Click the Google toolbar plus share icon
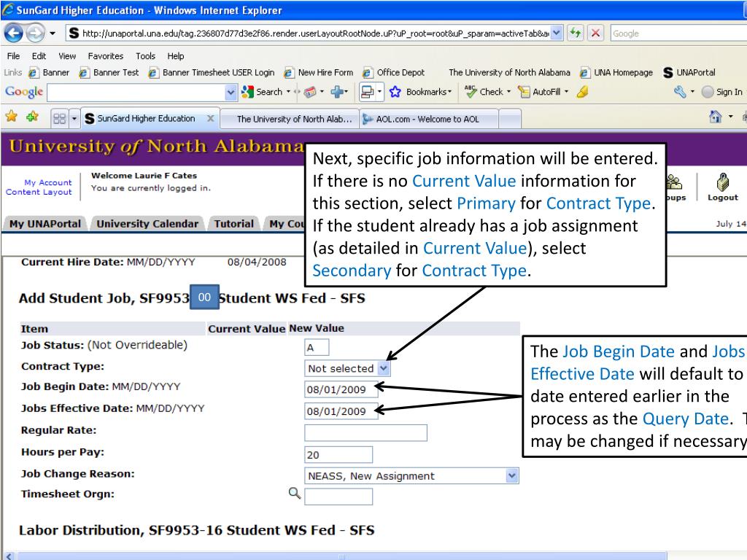 coord(337,91)
